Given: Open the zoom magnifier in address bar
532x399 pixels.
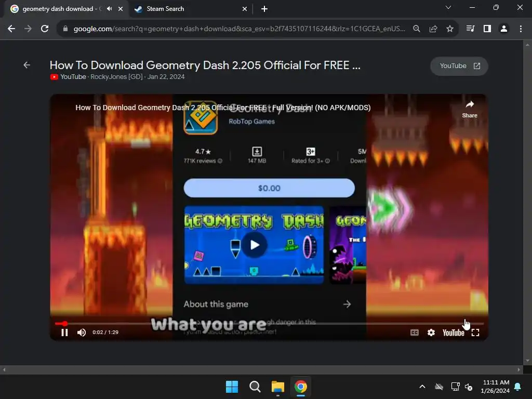Looking at the screenshot, I should (x=417, y=29).
